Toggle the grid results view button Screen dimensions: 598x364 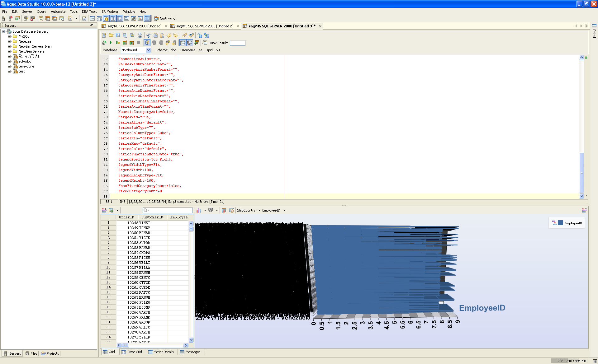(x=183, y=43)
